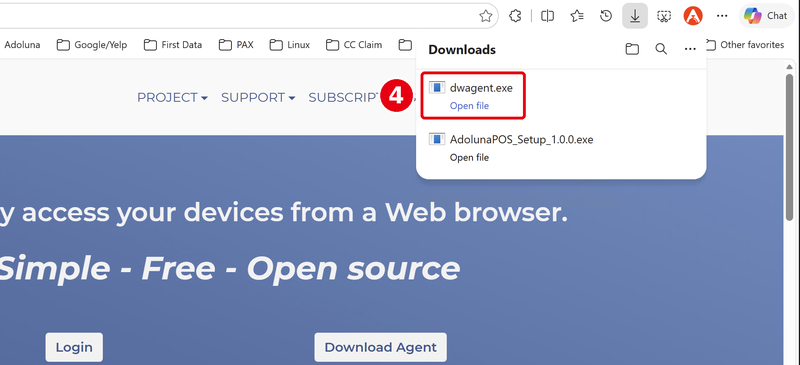Image resolution: width=800 pixels, height=365 pixels.
Task: Toggle Split screen view icon
Action: click(x=547, y=16)
